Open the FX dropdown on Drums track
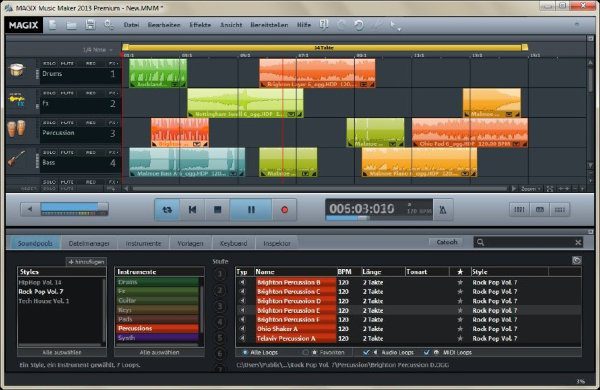Viewport: 600px width, 390px height. click(114, 63)
